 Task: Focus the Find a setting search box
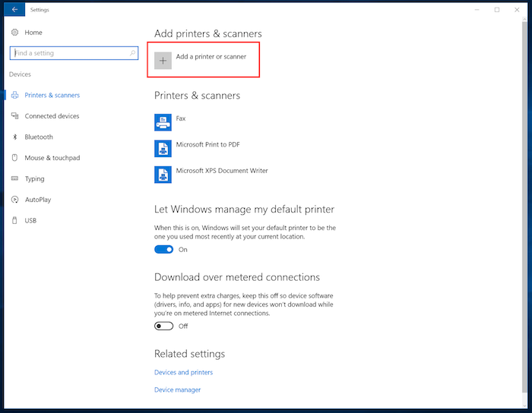pyautogui.click(x=74, y=53)
